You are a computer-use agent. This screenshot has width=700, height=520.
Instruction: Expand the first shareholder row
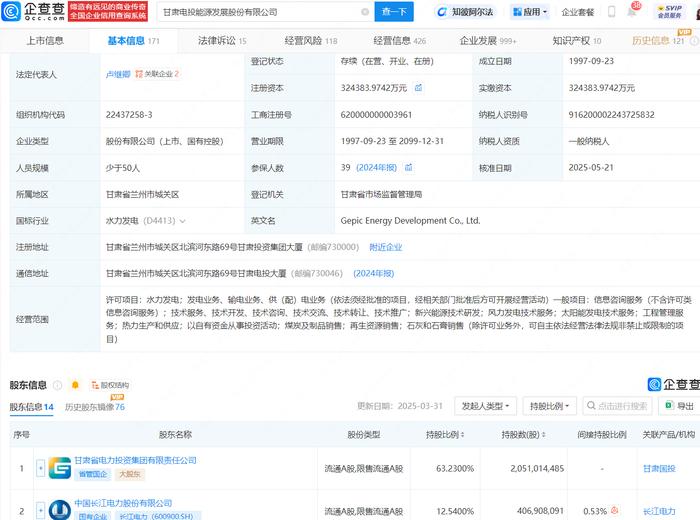[41, 468]
